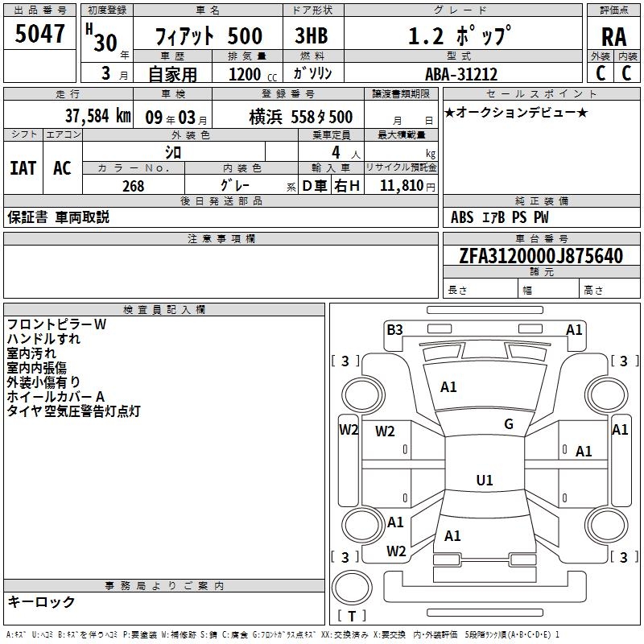Select the [T] spare tire label
This screenshot has height=644, width=644.
352,616
